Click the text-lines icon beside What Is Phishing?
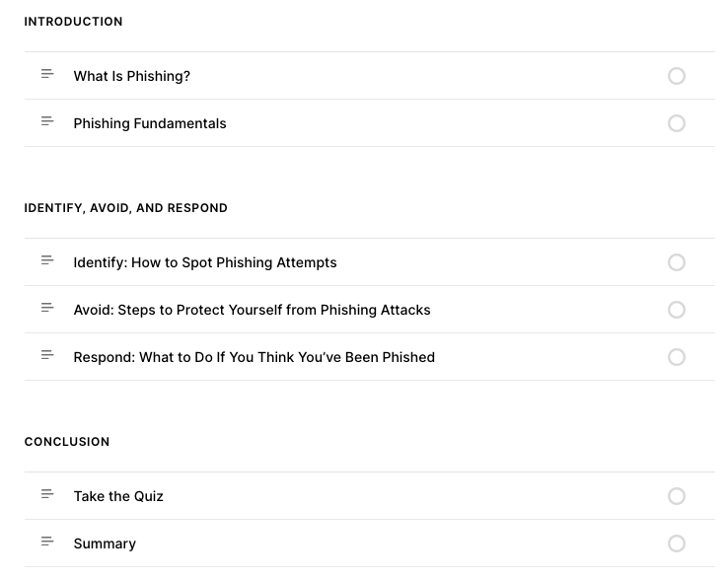Screen dimensions: 728x580 pyautogui.click(x=47, y=75)
